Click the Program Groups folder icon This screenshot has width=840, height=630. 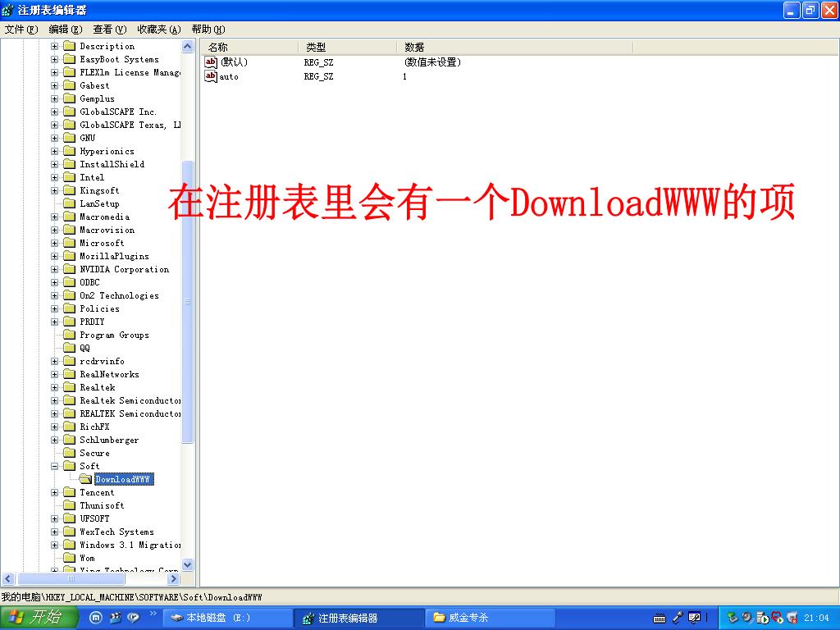69,335
